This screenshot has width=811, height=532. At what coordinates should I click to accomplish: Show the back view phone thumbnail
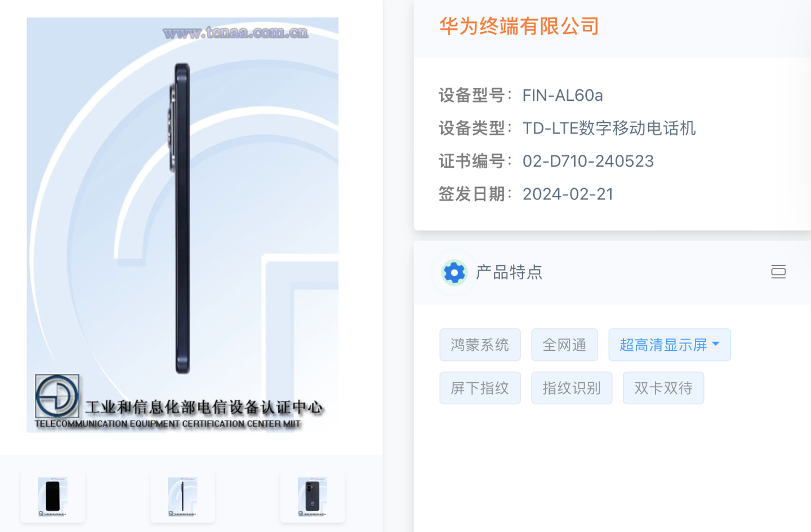coord(313,497)
